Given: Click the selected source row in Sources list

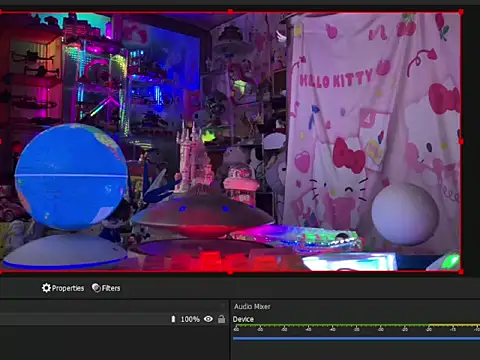Looking at the screenshot, I should tap(113, 319).
